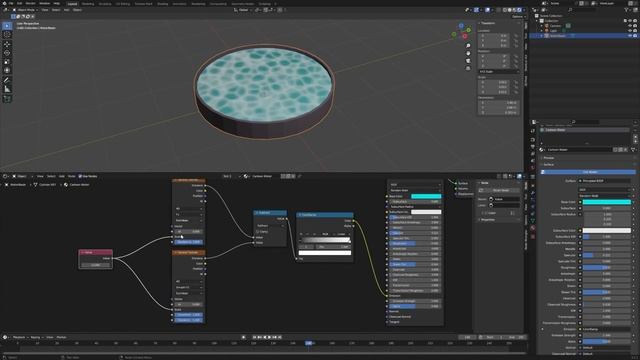Click the timeline playhead frame marker
Image resolution: width=640 pixels, height=360 pixels.
(309, 343)
